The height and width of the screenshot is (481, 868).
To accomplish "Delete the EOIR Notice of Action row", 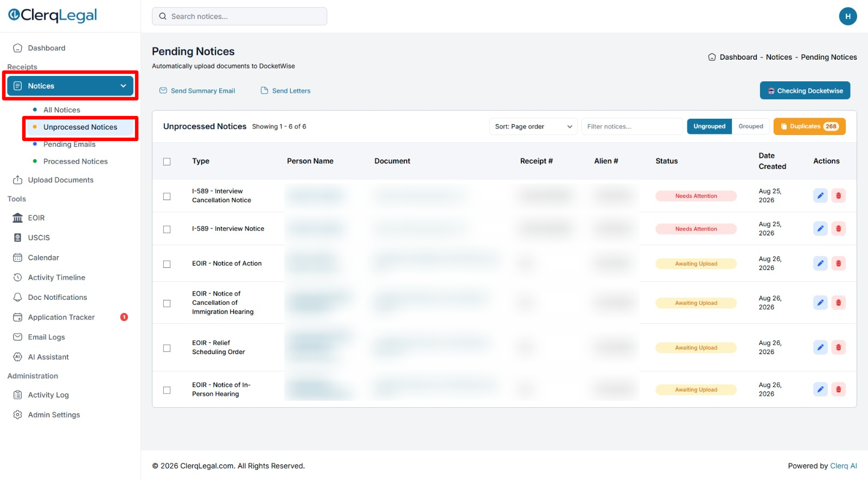I will coord(838,264).
